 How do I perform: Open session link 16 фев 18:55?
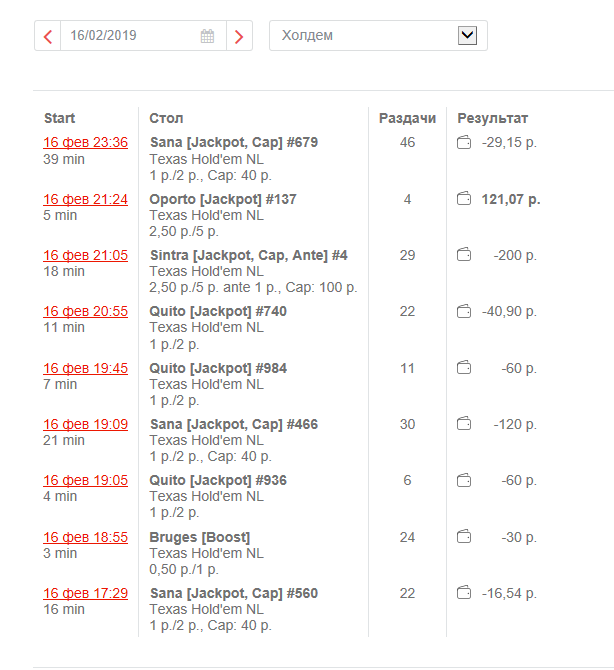point(85,537)
